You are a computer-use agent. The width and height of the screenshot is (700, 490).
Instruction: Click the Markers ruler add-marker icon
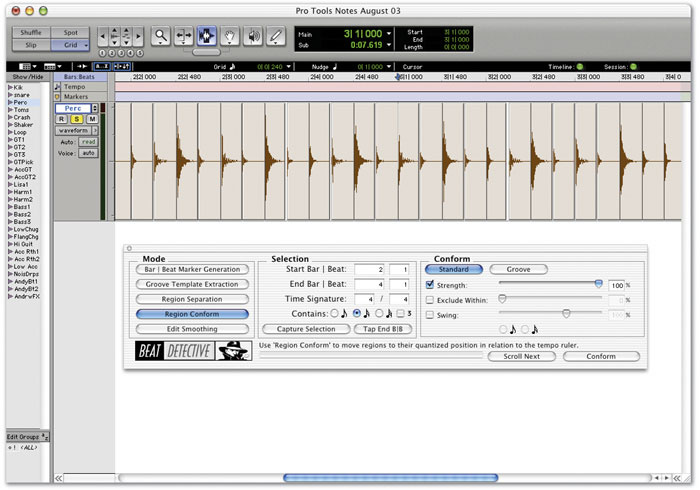(x=58, y=96)
